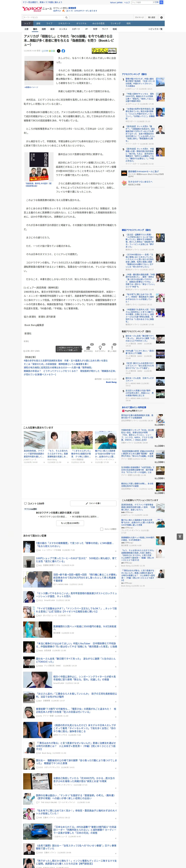186x868 pixels.
Task: Click the 記事に関する報告 report icon link
Action: click(x=32, y=351)
